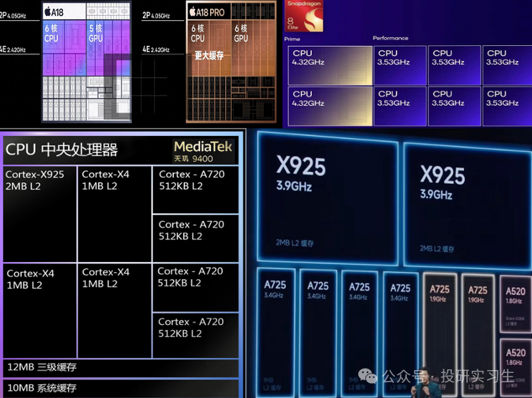532x398 pixels.
Task: Select the '6核 GPU' label on A18 PRO
Action: coord(241,33)
